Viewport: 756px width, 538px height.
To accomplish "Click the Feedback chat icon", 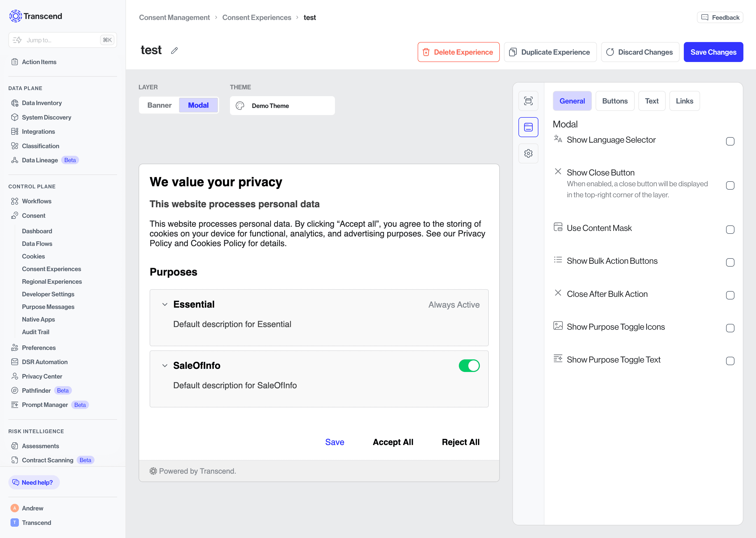I will (x=705, y=17).
